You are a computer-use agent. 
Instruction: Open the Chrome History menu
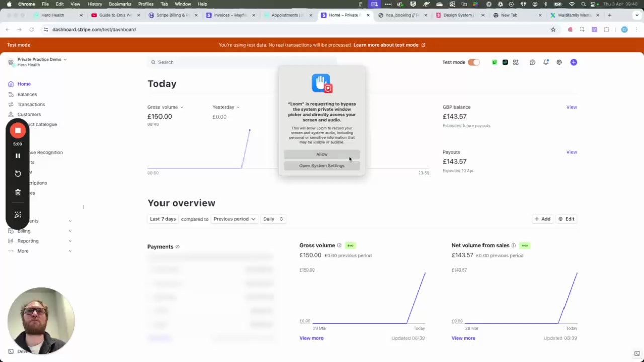(x=95, y=4)
